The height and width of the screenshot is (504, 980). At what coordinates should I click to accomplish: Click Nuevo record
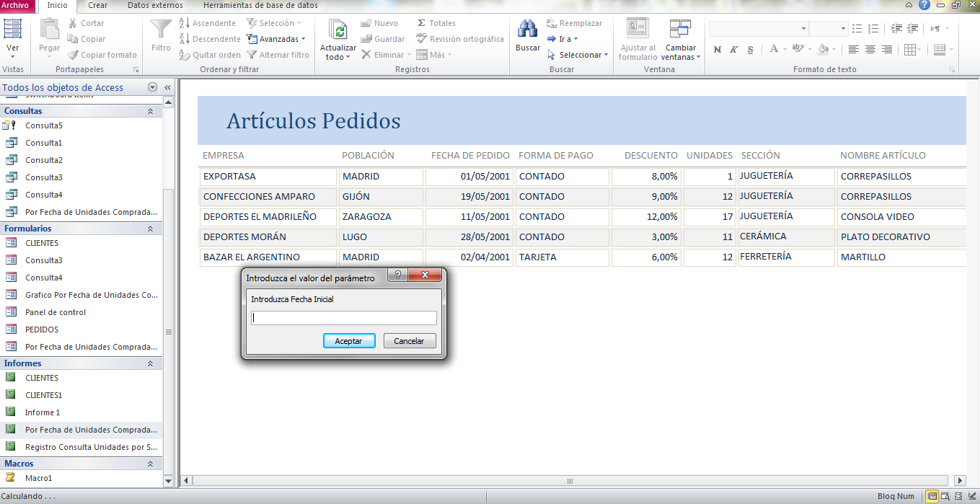[x=379, y=23]
